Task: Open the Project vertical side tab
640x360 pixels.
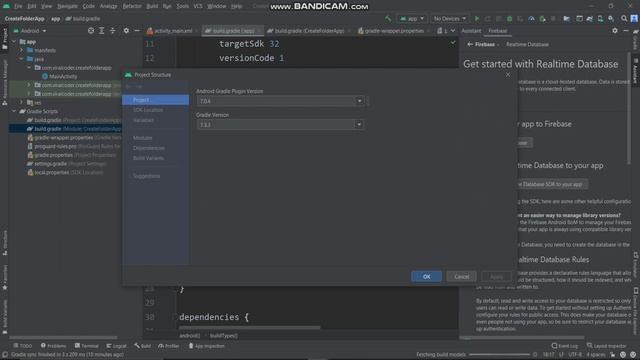Action: click(5, 39)
